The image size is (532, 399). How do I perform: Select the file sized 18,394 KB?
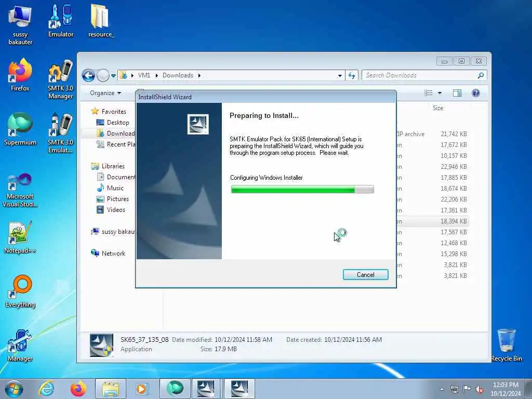(x=433, y=221)
